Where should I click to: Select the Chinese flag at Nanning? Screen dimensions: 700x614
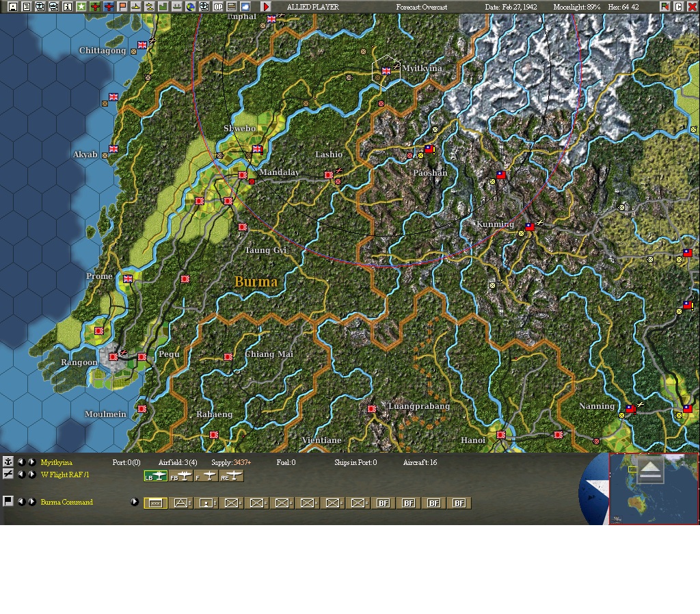tap(630, 409)
